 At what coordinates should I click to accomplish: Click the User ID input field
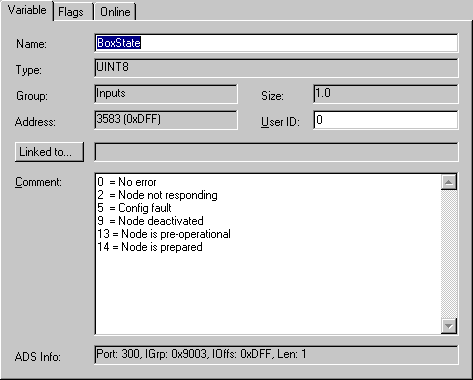click(x=386, y=120)
